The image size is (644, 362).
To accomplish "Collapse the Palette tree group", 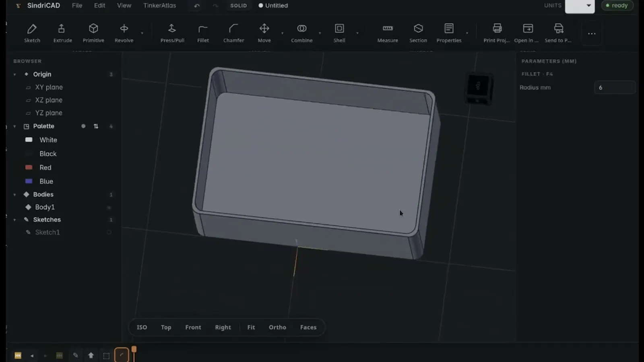I will click(15, 126).
